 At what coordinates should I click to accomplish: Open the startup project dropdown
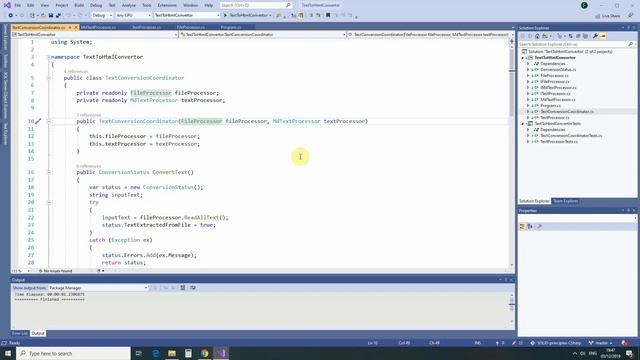pyautogui.click(x=187, y=16)
